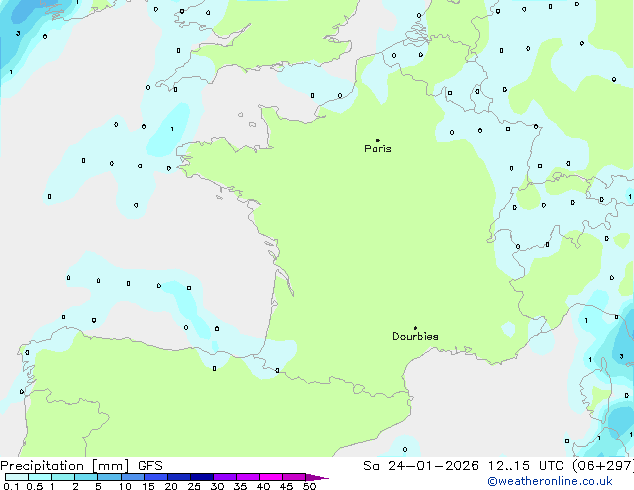The width and height of the screenshot is (634, 490).
Task: Select the 40–45 mm legend swatch
Action: tap(271, 477)
